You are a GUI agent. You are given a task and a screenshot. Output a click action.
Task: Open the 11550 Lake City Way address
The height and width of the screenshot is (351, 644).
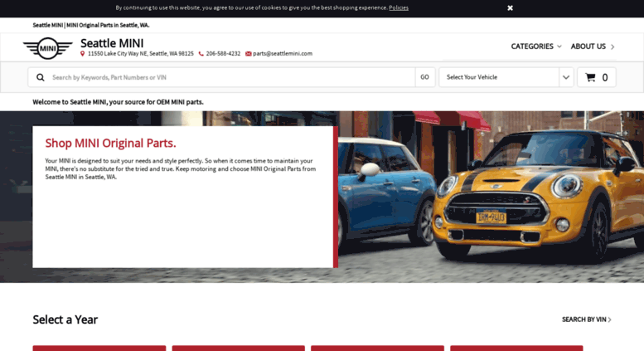(140, 54)
